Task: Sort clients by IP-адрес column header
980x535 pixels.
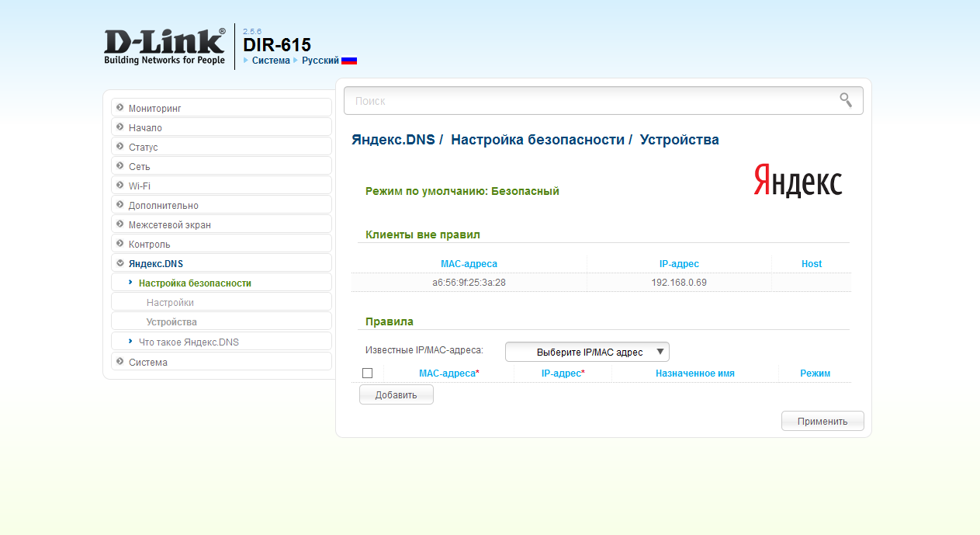Action: (x=679, y=264)
